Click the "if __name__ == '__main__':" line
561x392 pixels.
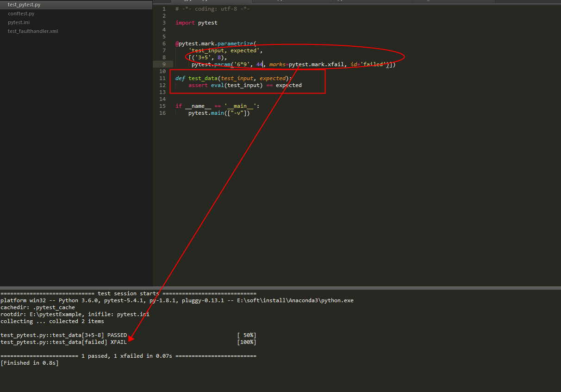click(217, 106)
